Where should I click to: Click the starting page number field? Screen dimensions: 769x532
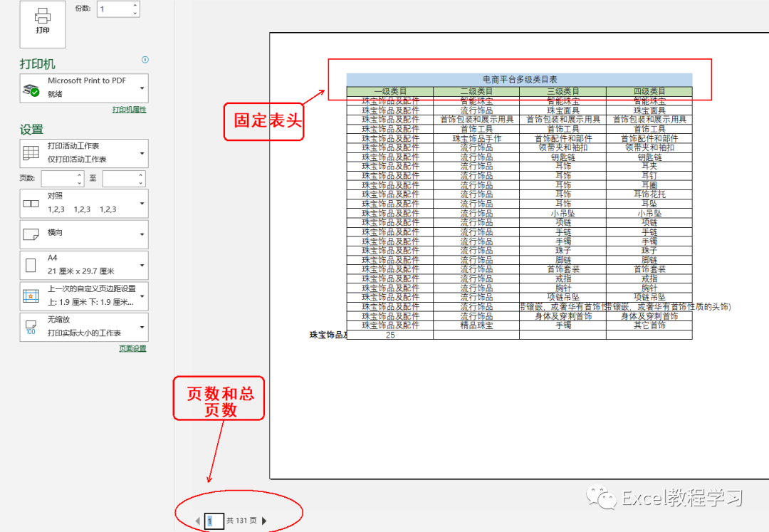pyautogui.click(x=58, y=179)
